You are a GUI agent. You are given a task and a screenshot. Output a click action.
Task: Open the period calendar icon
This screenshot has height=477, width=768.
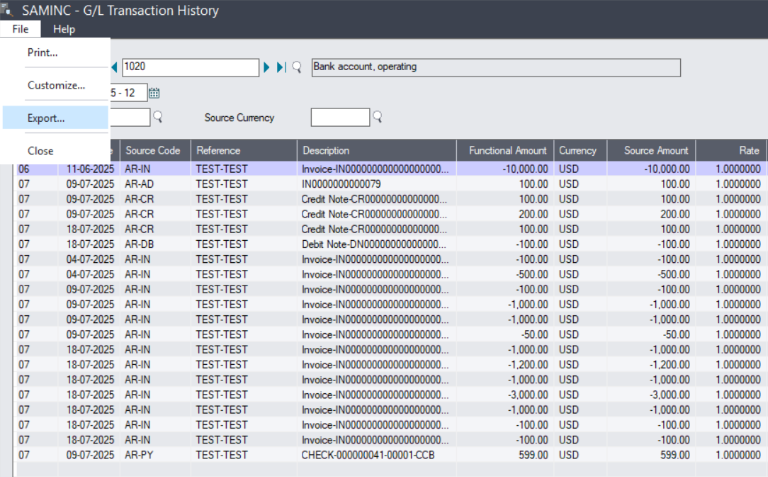click(x=154, y=93)
